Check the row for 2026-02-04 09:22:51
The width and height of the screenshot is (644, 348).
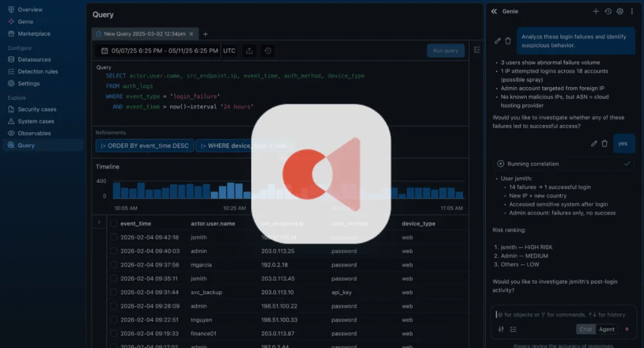[113, 320]
